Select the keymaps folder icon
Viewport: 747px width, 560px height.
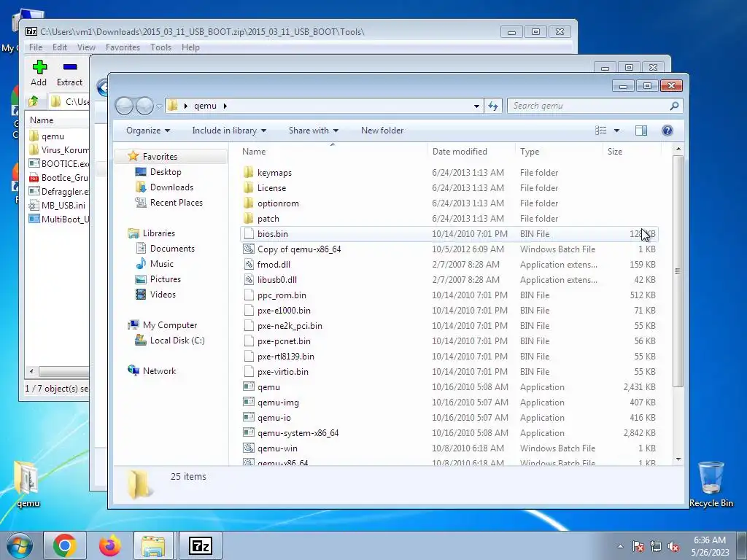pyautogui.click(x=248, y=172)
